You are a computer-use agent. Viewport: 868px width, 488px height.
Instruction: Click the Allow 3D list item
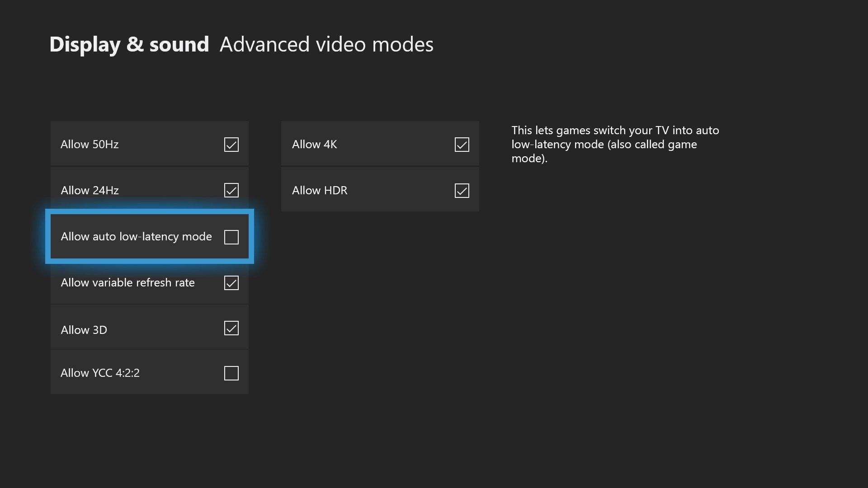click(x=149, y=328)
